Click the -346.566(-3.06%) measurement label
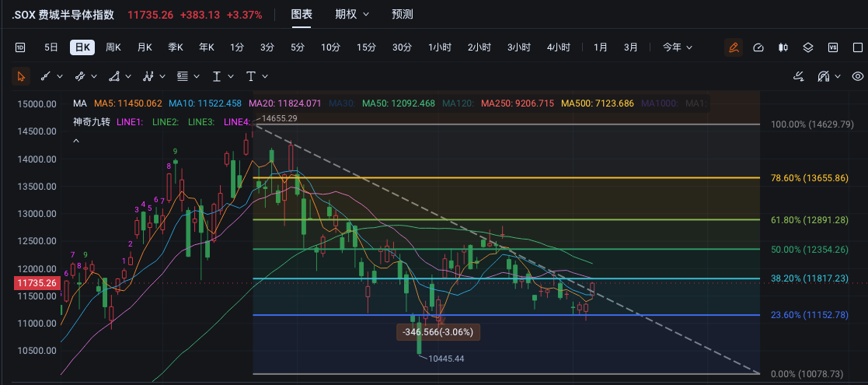The height and width of the screenshot is (385, 868). (438, 332)
